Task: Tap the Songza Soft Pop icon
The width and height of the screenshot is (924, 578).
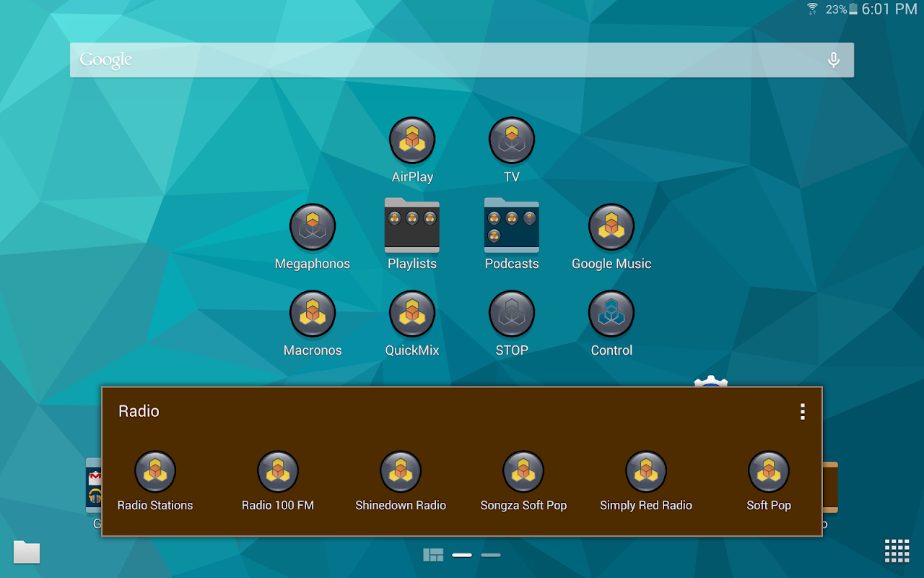Action: (x=523, y=473)
